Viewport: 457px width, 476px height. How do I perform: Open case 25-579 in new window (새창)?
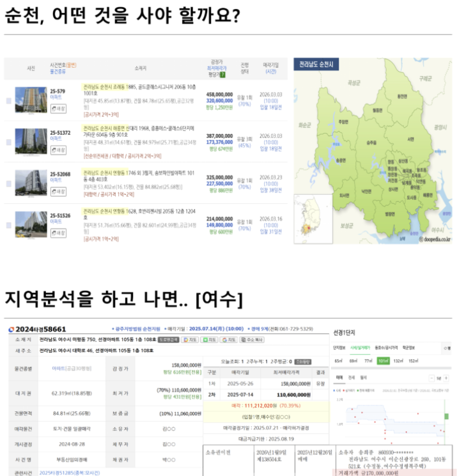58,109
